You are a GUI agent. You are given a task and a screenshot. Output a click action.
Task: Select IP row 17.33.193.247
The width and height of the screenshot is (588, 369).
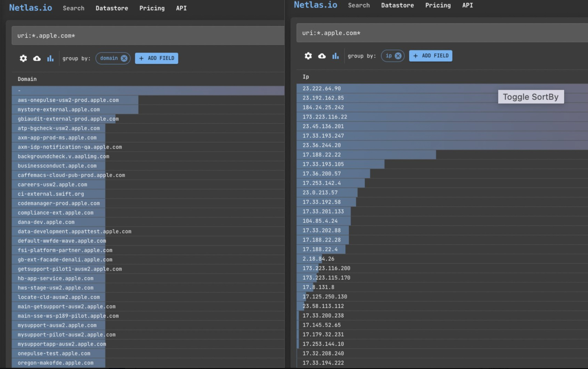442,136
